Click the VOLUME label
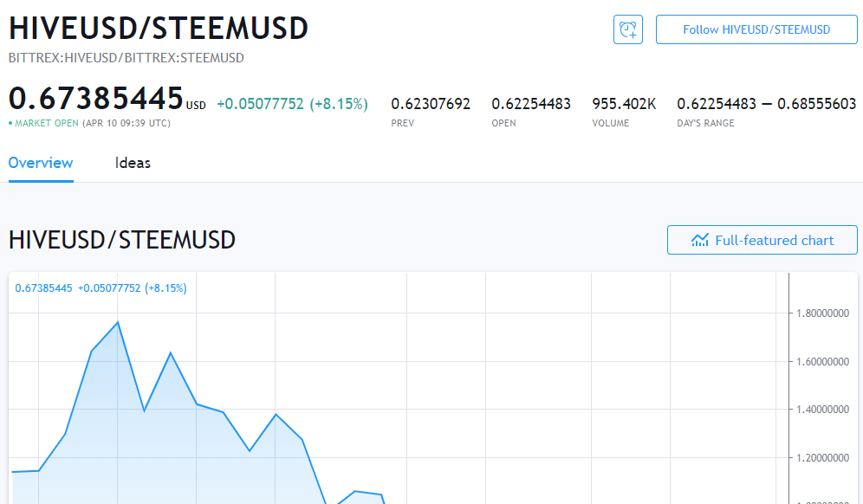The image size is (863, 504). pos(610,123)
